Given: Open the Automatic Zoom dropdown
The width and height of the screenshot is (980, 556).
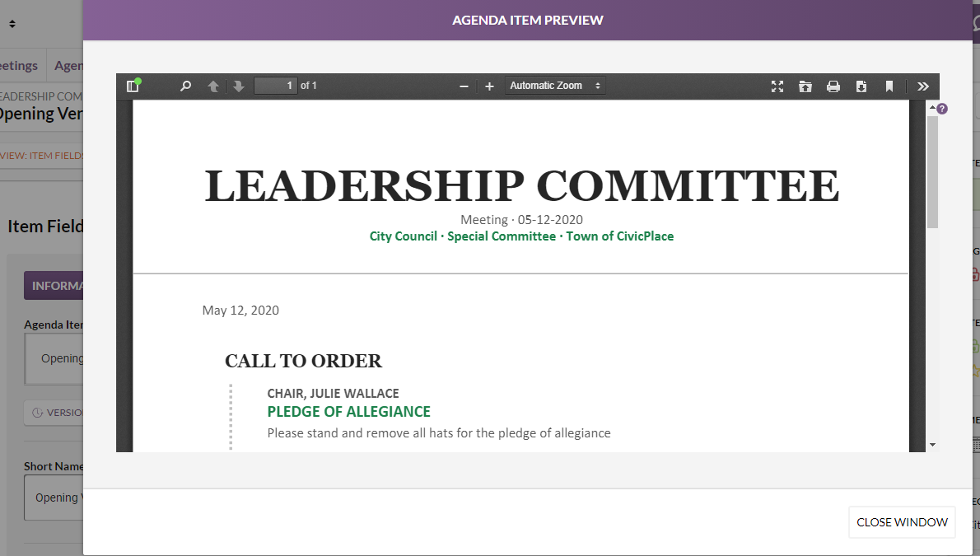Looking at the screenshot, I should tap(555, 86).
